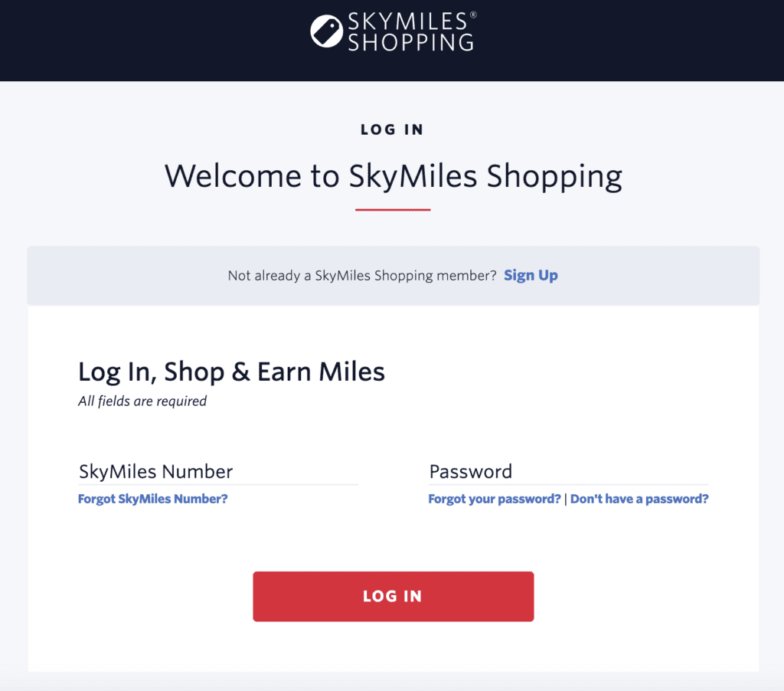Open the Sign Up link
The image size is (784, 691).
pyautogui.click(x=531, y=274)
